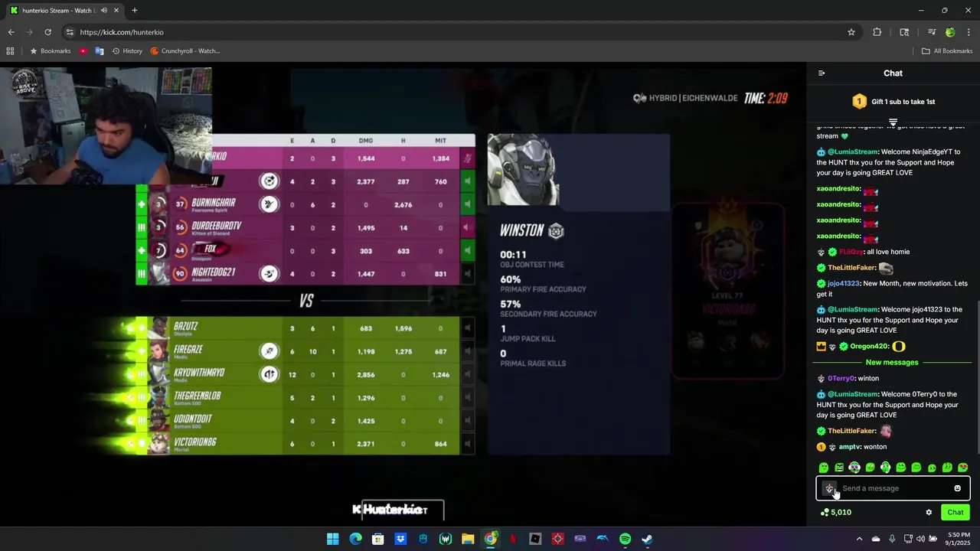Open 0Terry0's chat profile
The image size is (980, 551).
point(841,379)
